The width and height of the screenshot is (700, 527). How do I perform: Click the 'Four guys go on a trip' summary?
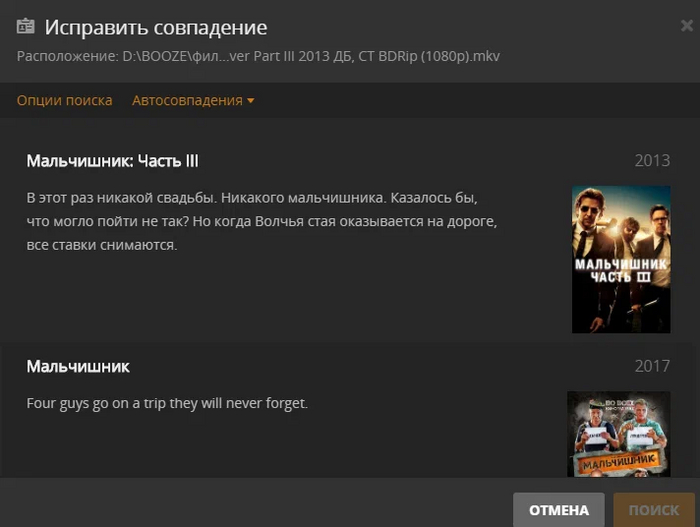tap(167, 403)
